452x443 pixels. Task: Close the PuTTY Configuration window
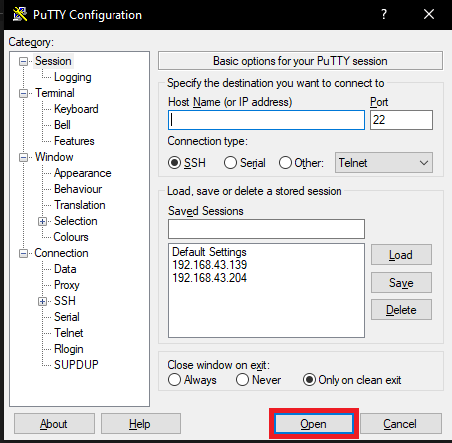(x=429, y=14)
